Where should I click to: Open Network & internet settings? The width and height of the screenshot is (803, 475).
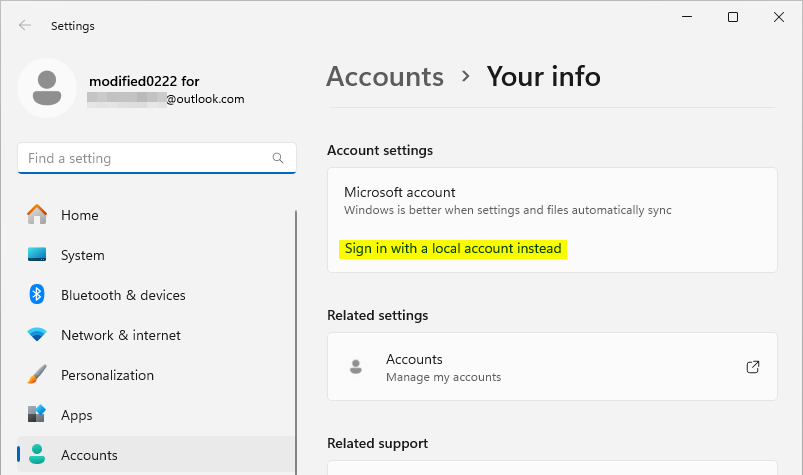[x=156, y=335]
